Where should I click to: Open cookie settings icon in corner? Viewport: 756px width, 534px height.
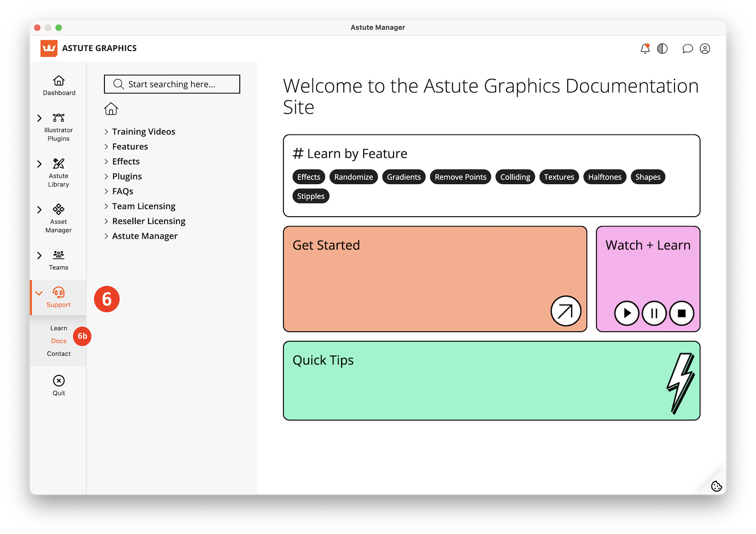[x=716, y=486]
